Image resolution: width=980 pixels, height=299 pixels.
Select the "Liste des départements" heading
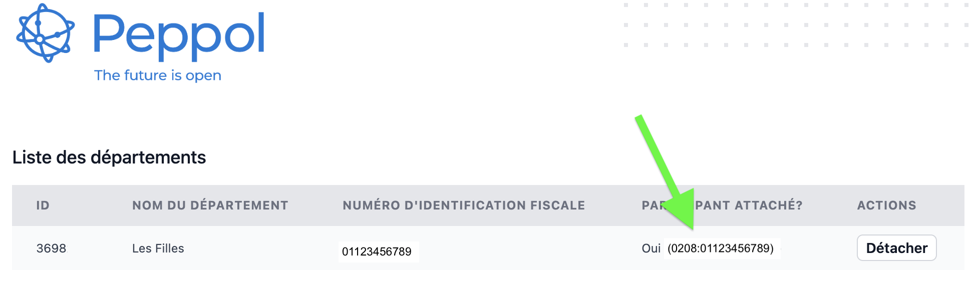[109, 157]
